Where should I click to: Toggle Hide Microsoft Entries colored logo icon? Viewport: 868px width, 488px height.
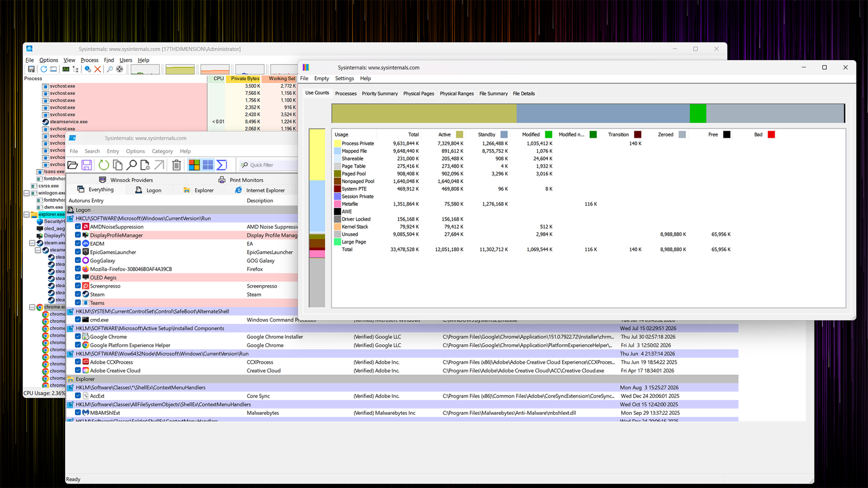(x=194, y=165)
